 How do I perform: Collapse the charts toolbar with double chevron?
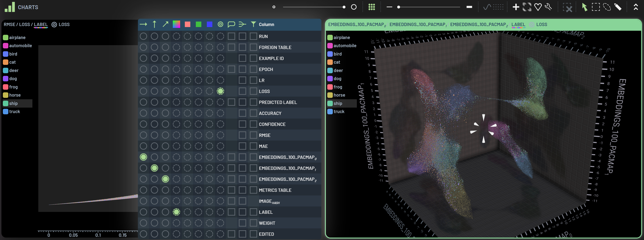[x=636, y=7]
